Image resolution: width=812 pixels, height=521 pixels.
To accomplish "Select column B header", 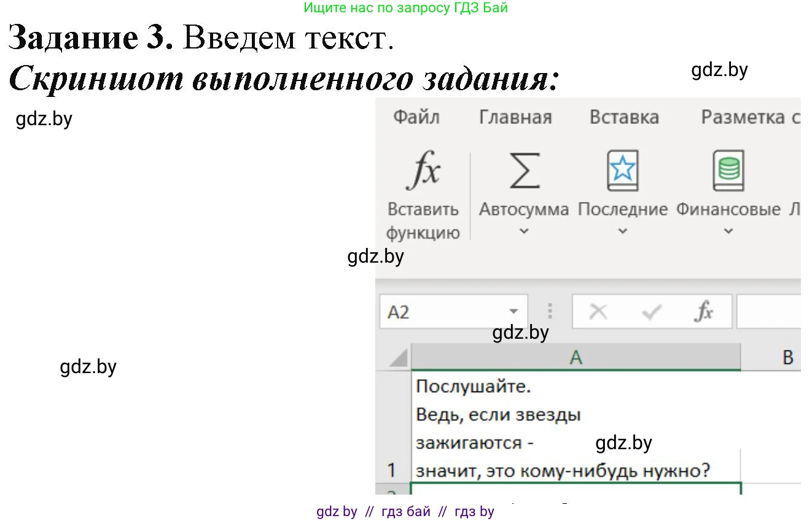I will 787,357.
